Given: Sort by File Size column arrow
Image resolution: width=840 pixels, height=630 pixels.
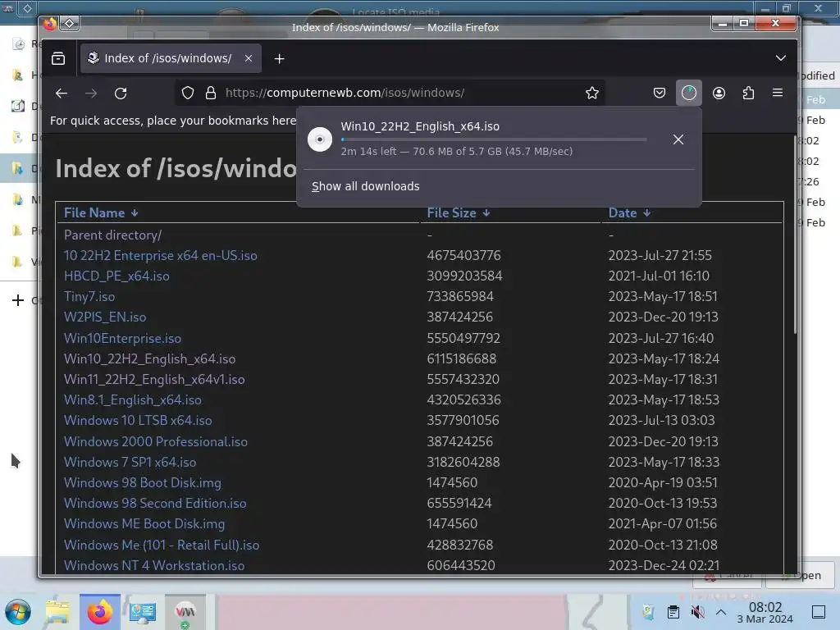Looking at the screenshot, I should coord(486,213).
